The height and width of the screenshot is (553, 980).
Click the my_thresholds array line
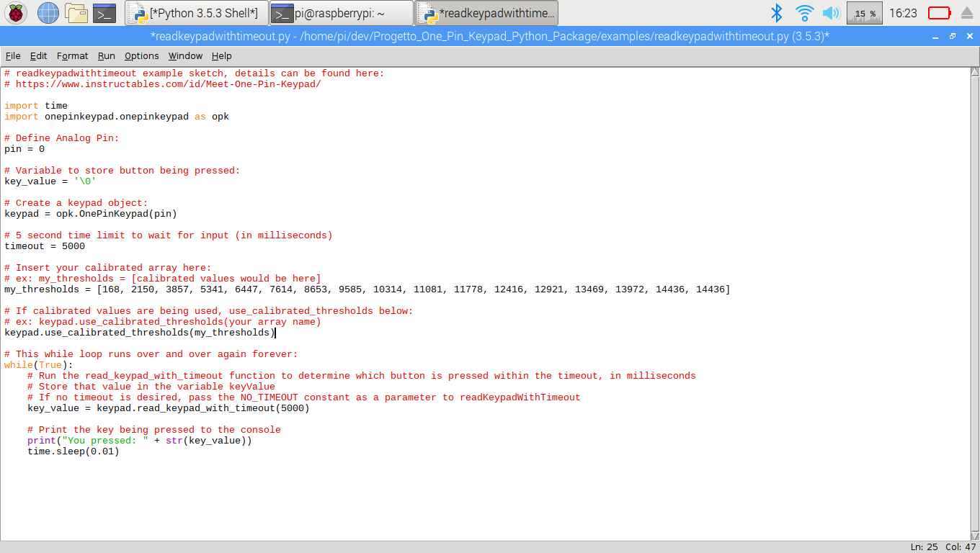367,289
